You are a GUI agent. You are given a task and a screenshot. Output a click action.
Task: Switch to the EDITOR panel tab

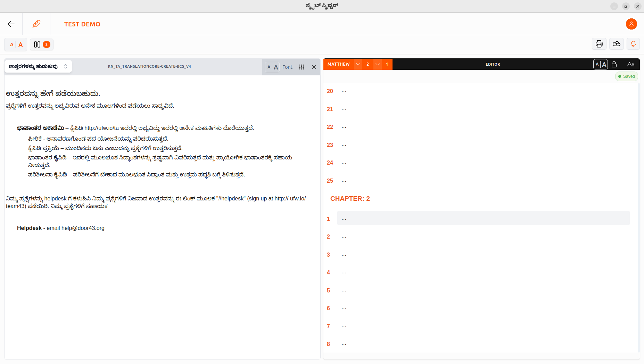tap(493, 64)
